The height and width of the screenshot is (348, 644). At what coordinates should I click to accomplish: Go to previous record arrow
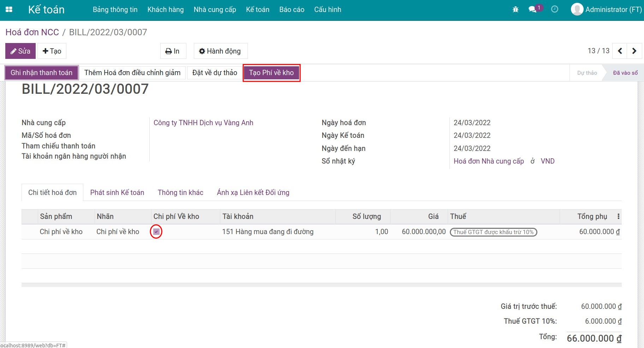click(x=620, y=51)
